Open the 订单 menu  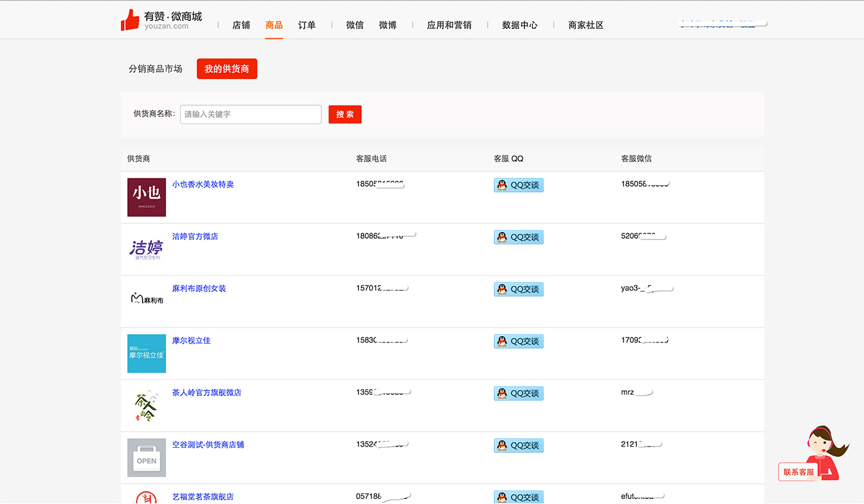pos(307,25)
